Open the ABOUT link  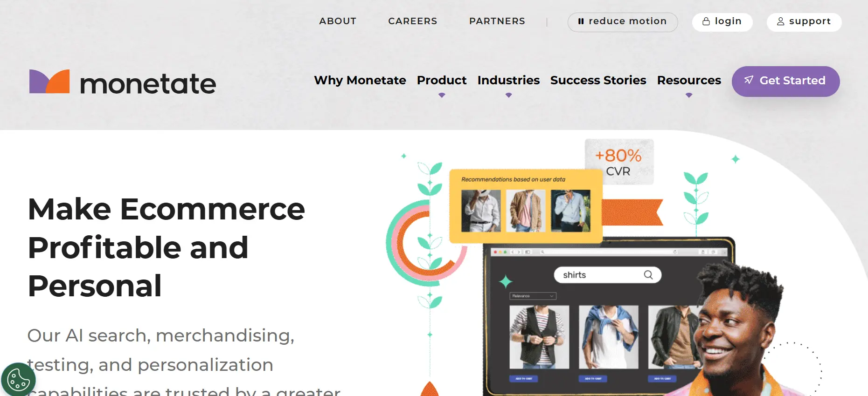pyautogui.click(x=338, y=21)
